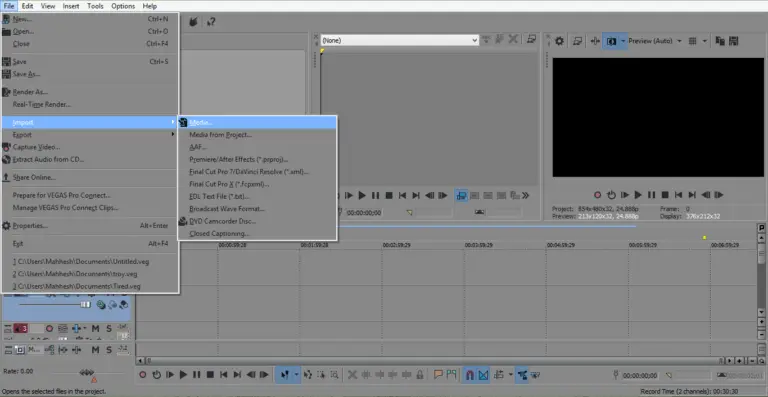Click Preview on External Monitor icon
Image resolution: width=768 pixels, height=397 pixels.
pyautogui.click(x=577, y=41)
